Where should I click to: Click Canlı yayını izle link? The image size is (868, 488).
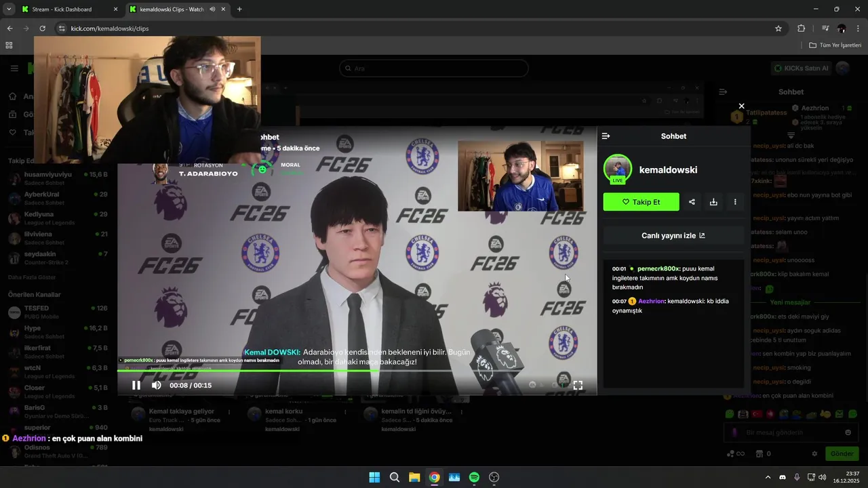(673, 235)
